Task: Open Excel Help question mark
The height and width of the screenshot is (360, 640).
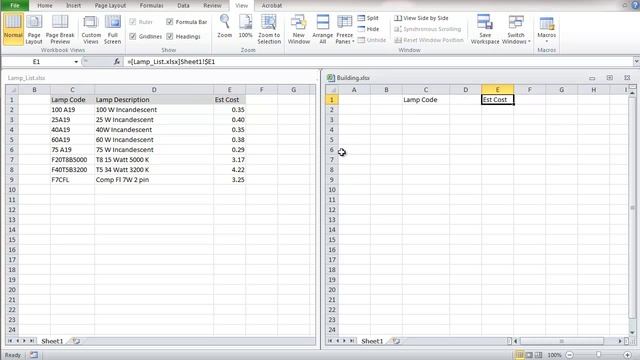Action: click(635, 5)
